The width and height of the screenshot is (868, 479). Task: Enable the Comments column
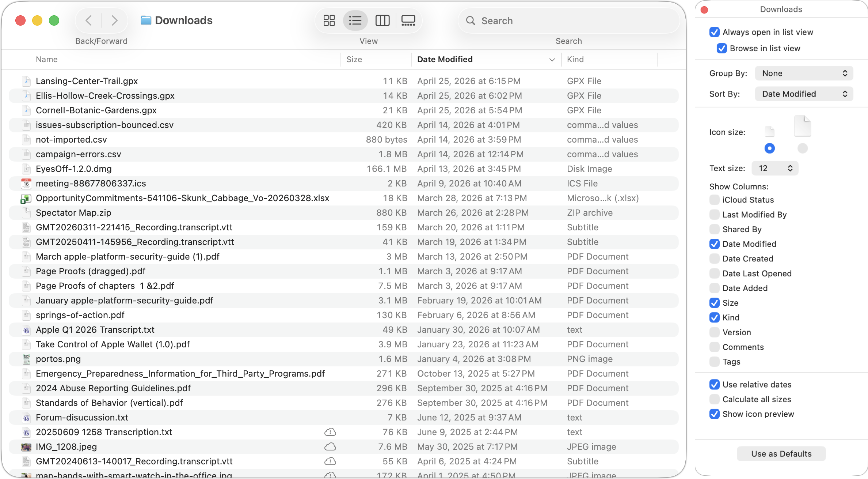click(715, 347)
